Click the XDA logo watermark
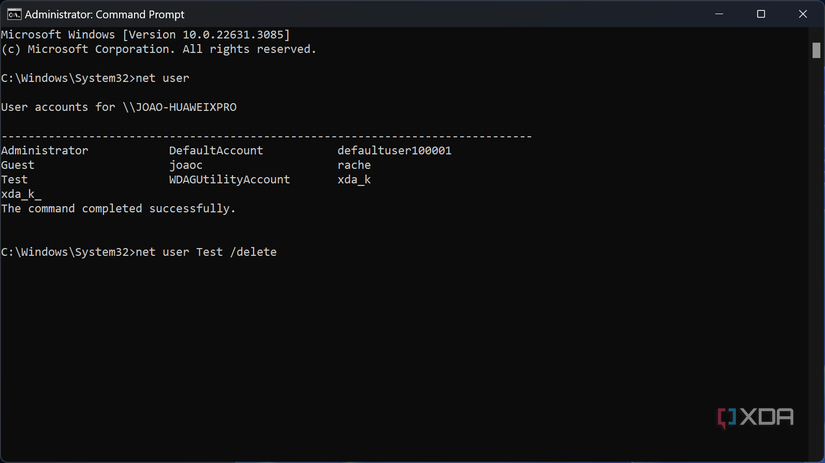The image size is (825, 463). tap(756, 417)
